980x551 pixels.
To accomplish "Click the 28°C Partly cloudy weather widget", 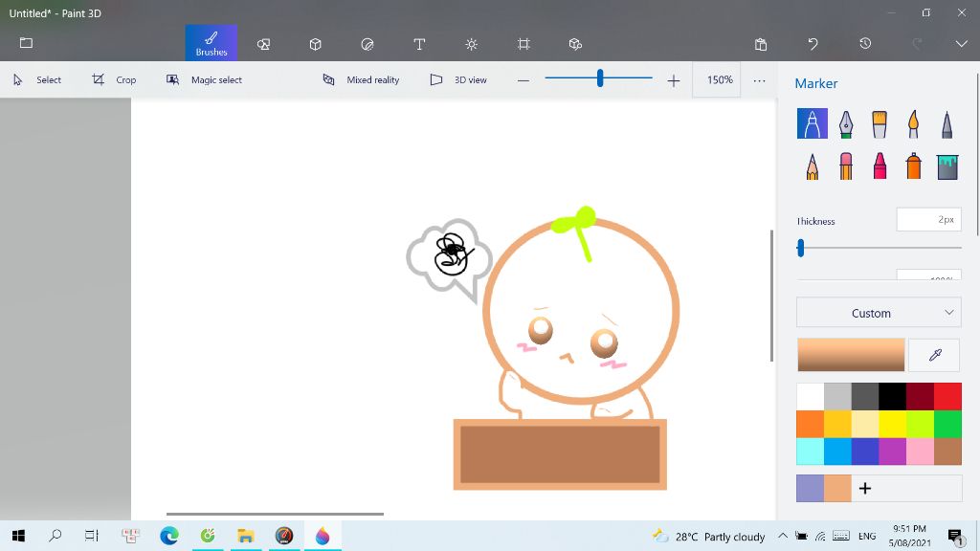I will [708, 537].
